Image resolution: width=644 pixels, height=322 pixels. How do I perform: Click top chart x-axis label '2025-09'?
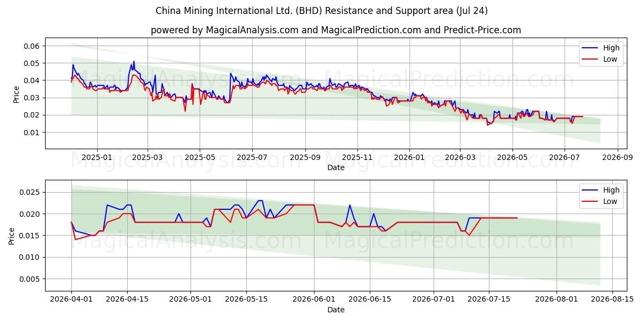click(305, 158)
